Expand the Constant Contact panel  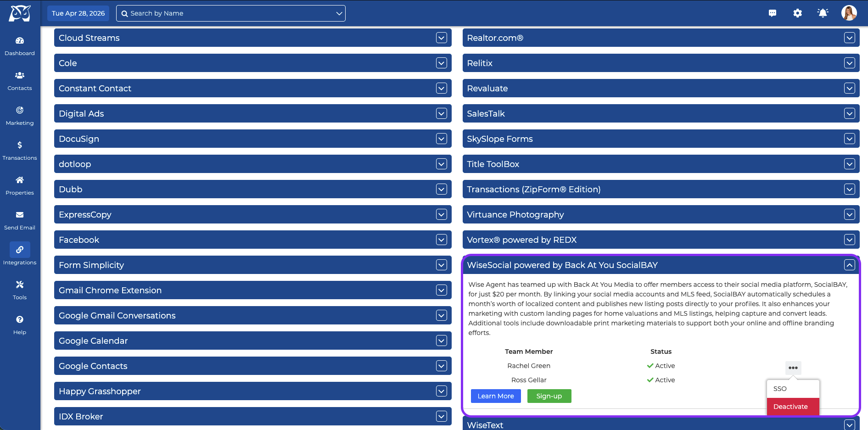(442, 88)
